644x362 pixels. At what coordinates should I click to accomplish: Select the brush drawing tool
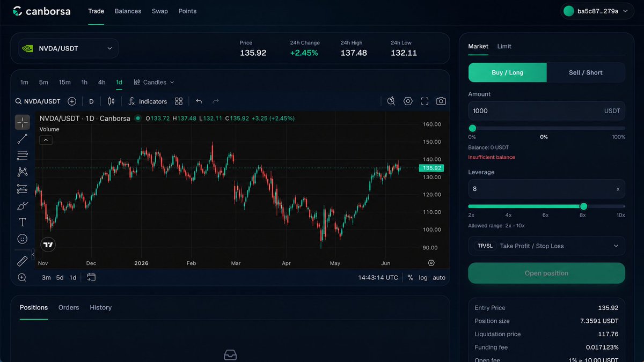pos(23,205)
